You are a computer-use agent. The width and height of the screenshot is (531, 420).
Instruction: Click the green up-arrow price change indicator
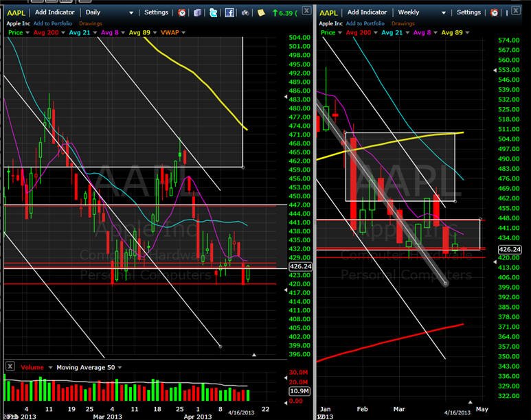284,13
